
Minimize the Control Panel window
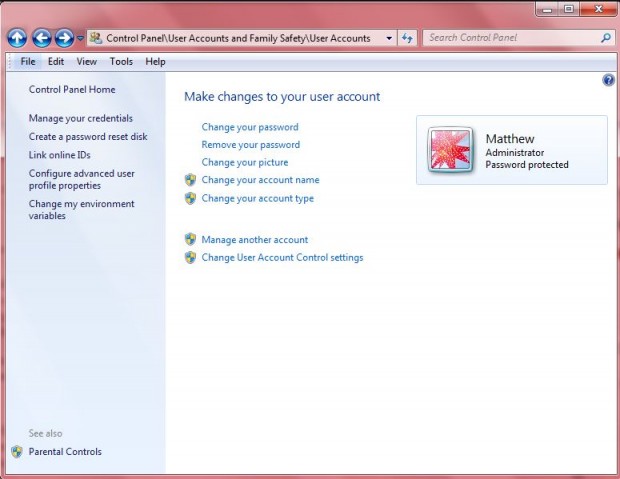pyautogui.click(x=547, y=9)
